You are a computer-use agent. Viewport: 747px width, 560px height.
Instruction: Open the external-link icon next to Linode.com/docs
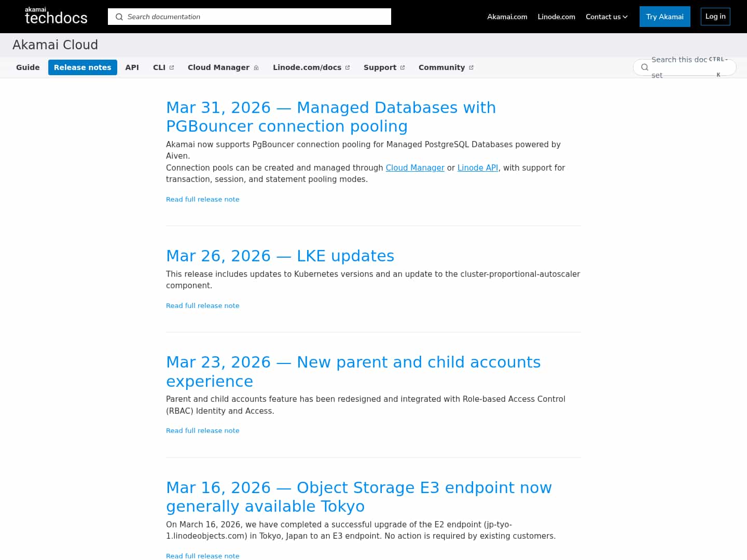click(x=347, y=67)
